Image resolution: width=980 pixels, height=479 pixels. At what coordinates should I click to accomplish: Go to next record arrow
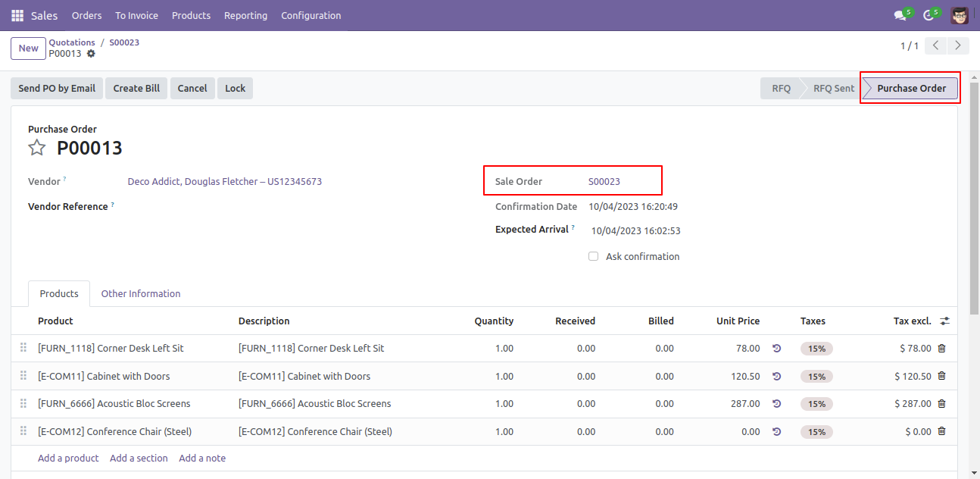coord(959,45)
